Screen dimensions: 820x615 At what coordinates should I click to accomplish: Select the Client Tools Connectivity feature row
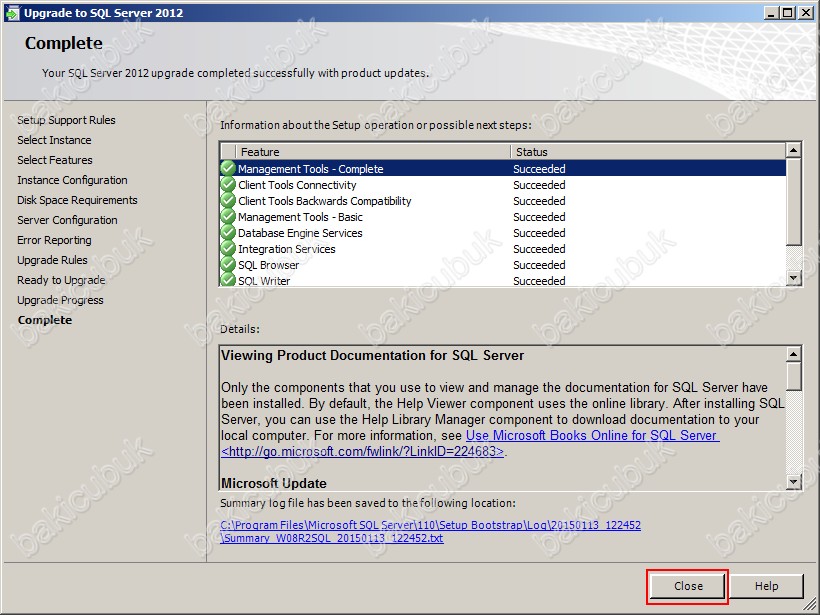503,185
